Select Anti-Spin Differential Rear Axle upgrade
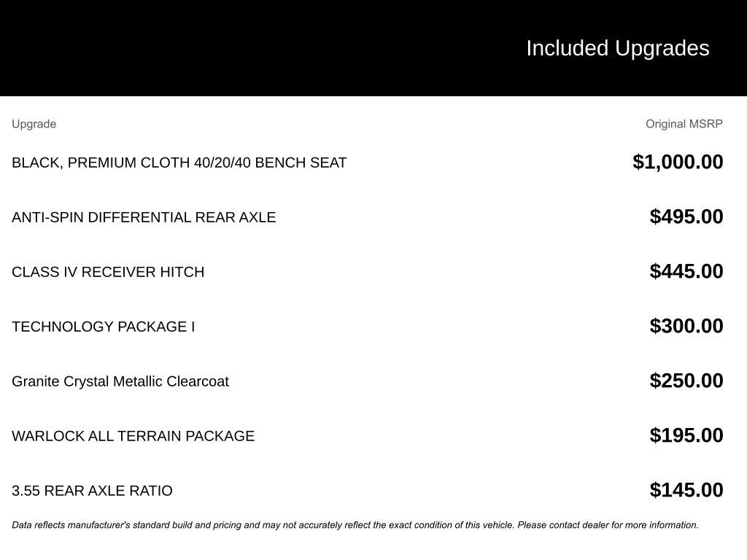Screen dimensions: 747x560 (x=144, y=217)
